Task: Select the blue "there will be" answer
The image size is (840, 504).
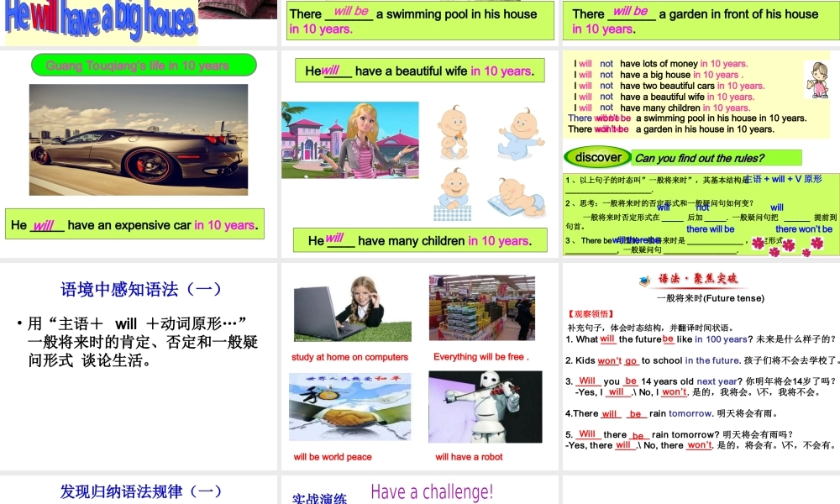Action: tap(711, 228)
